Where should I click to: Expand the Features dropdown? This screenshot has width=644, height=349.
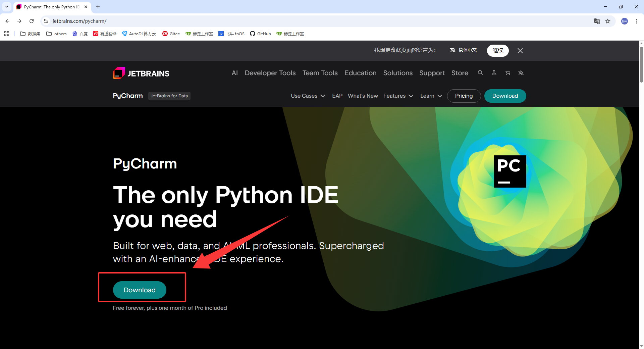[398, 96]
